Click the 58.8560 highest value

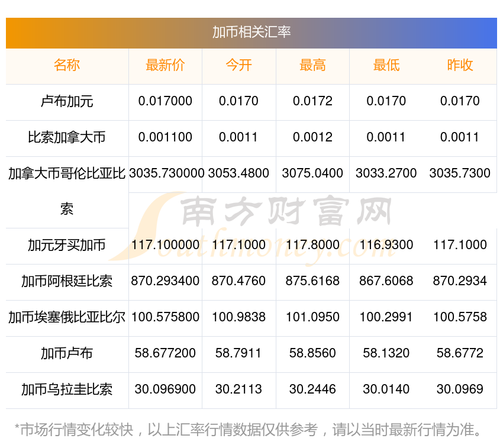(312, 353)
